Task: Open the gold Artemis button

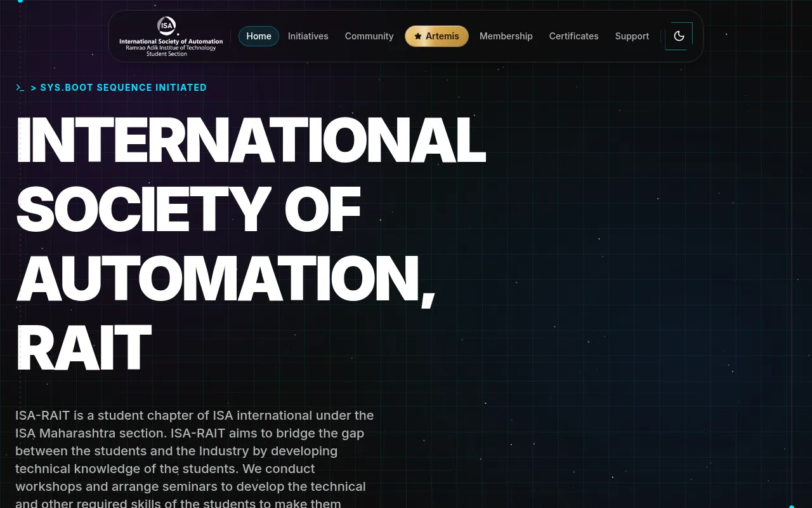Action: 436,36
